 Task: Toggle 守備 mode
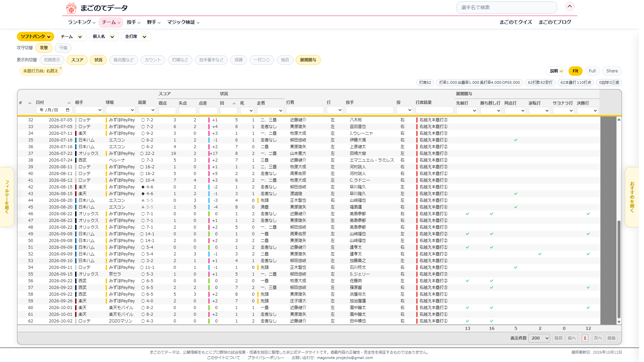point(63,48)
